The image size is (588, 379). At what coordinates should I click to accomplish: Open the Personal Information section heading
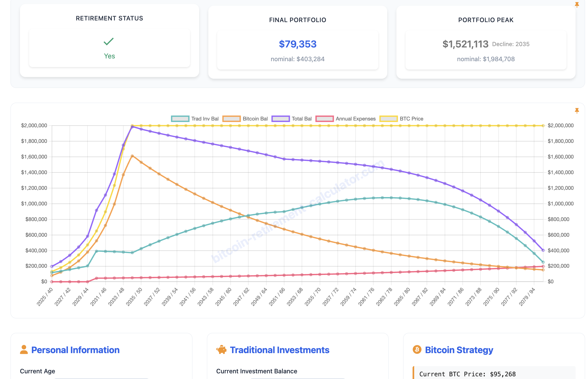[x=75, y=350]
